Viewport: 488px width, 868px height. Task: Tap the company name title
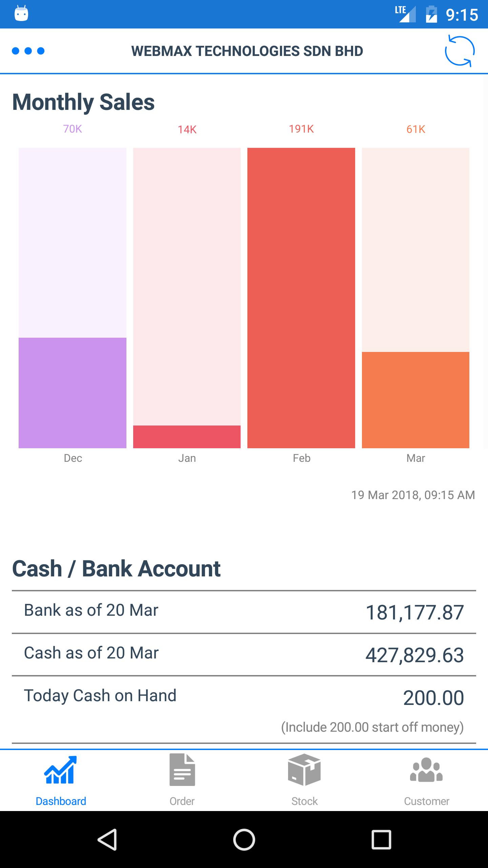point(247,51)
